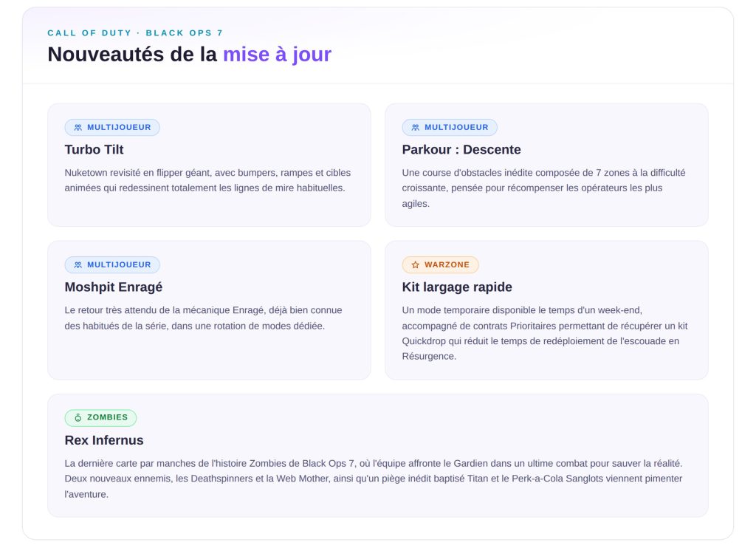Click the 'Call of Duty · Black Ops 7' overline
The image size is (756, 548).
point(135,32)
